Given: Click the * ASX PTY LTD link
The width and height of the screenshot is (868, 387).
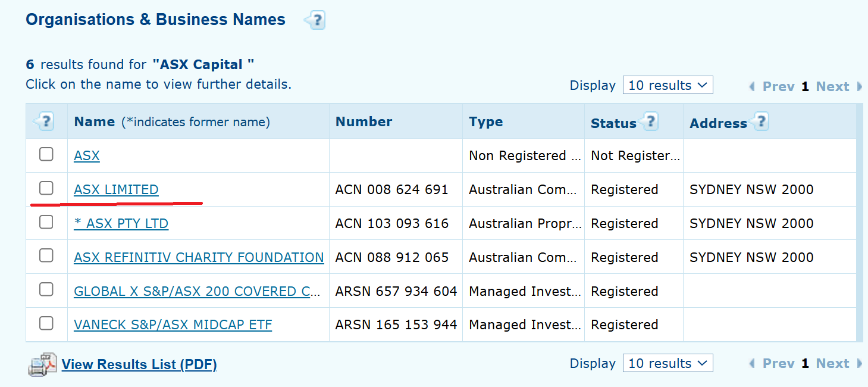Looking at the screenshot, I should click(121, 224).
